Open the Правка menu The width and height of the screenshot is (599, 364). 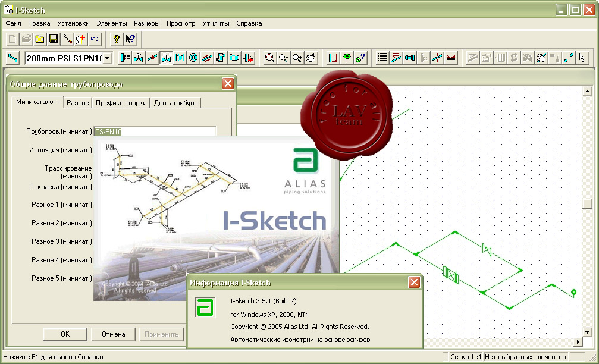coord(39,23)
